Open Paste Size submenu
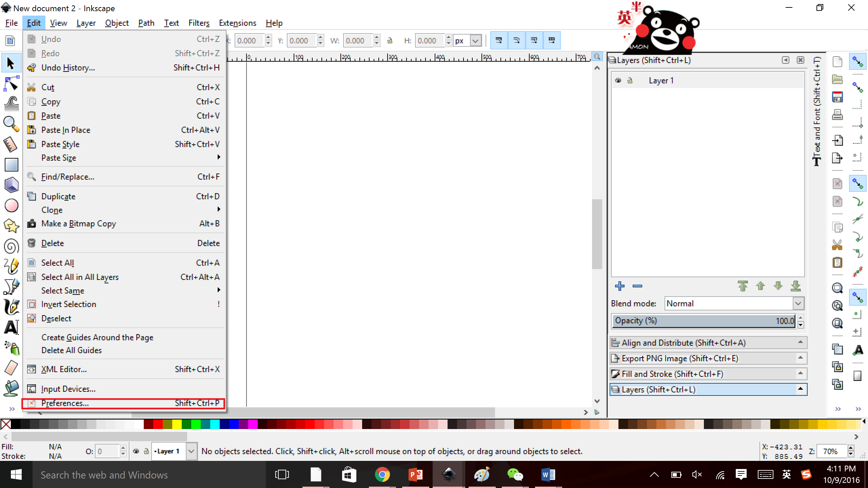 click(124, 158)
